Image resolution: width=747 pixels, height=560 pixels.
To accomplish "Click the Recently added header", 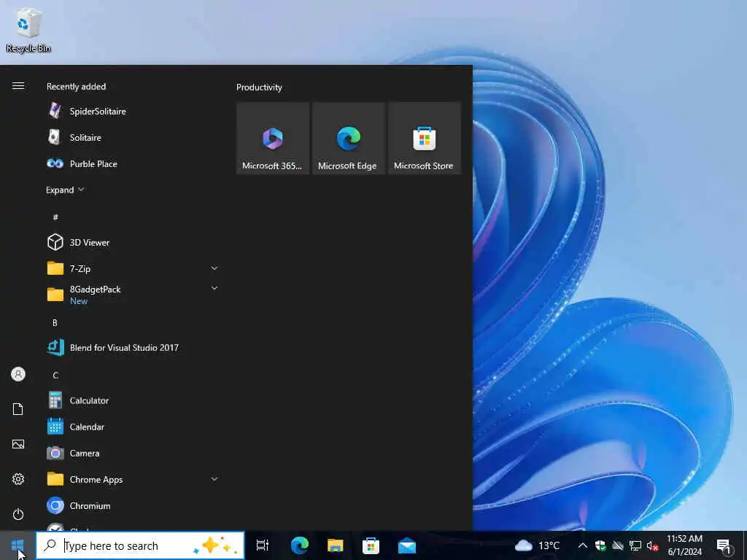I will tap(76, 86).
